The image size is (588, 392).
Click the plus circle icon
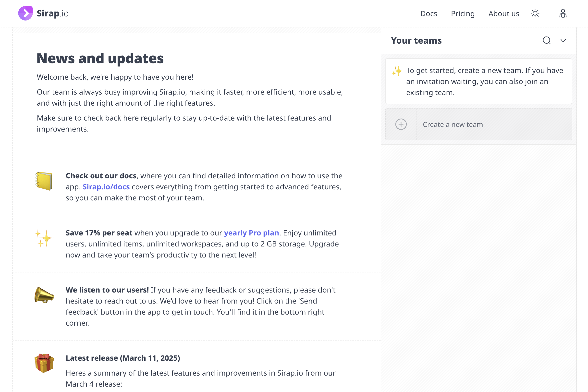(x=401, y=124)
